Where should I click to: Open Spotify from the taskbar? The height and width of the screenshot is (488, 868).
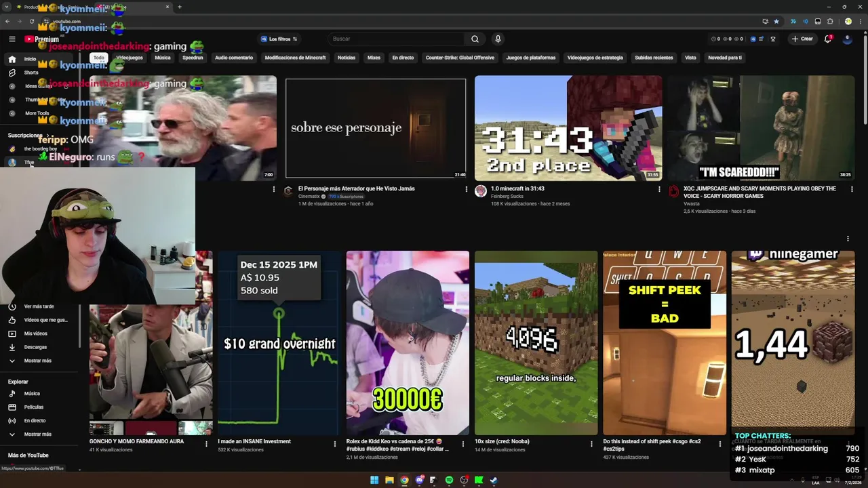[449, 480]
